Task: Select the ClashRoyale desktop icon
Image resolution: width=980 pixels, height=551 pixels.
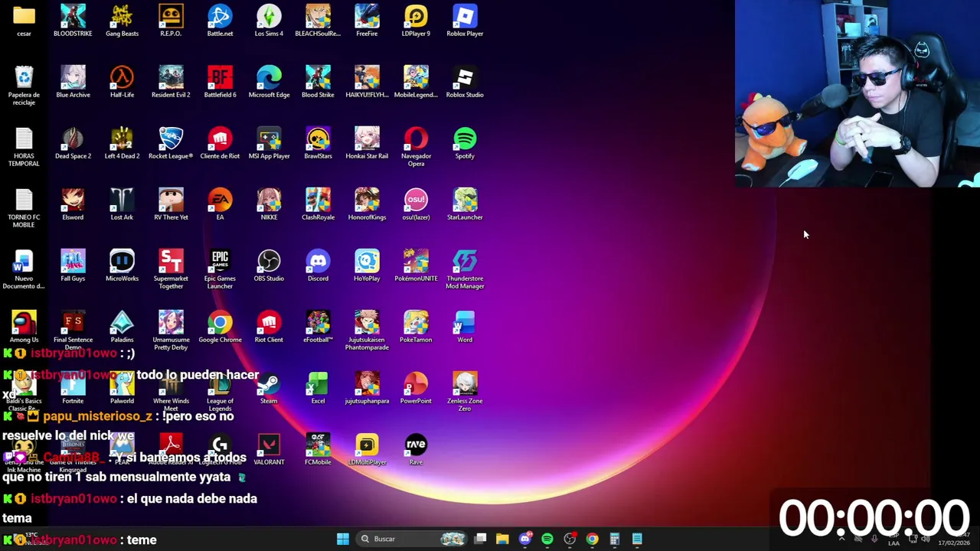Action: [318, 204]
